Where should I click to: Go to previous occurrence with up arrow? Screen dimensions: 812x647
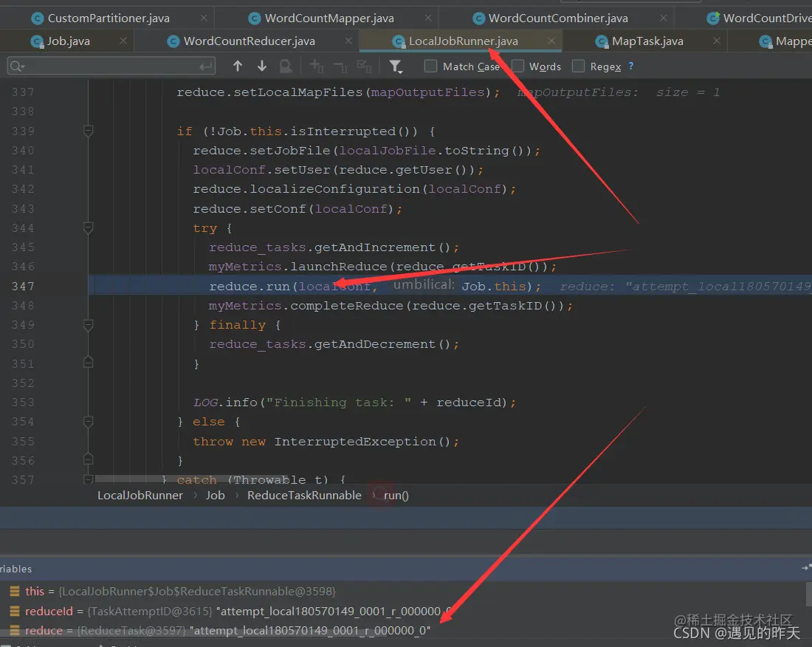click(237, 66)
